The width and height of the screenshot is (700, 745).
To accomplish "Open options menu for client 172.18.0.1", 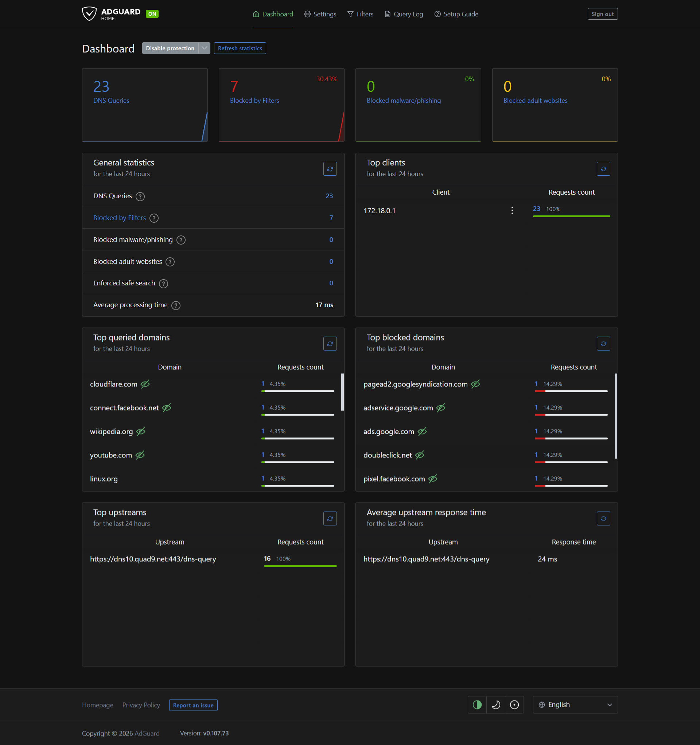I will [x=512, y=210].
